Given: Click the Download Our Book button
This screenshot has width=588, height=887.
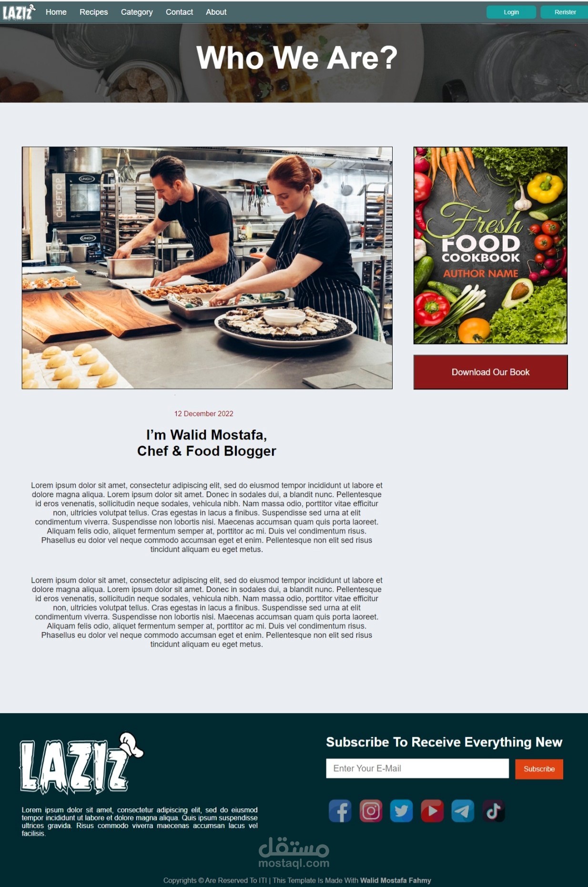Looking at the screenshot, I should point(490,372).
